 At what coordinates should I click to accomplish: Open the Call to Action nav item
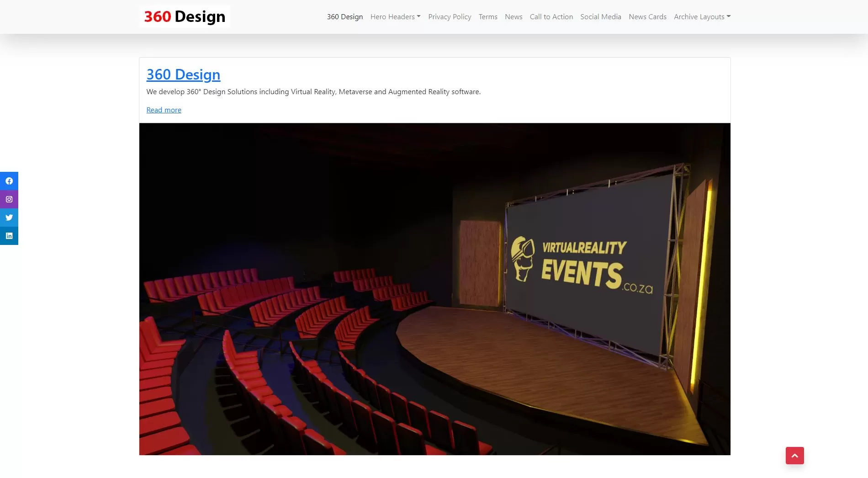click(551, 17)
